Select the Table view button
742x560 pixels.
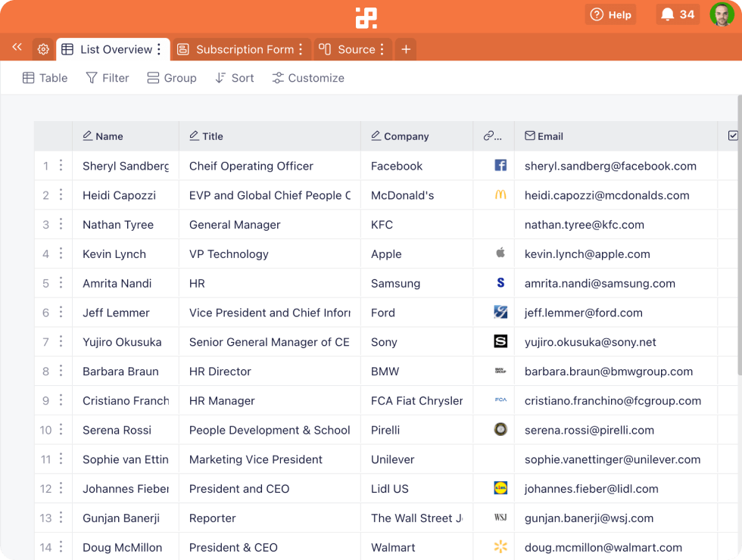(45, 78)
